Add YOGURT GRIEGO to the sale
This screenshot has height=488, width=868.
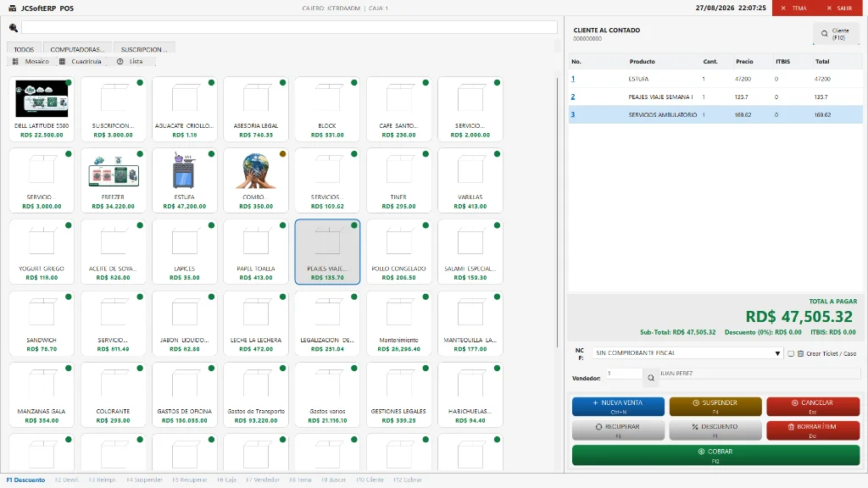pyautogui.click(x=42, y=252)
